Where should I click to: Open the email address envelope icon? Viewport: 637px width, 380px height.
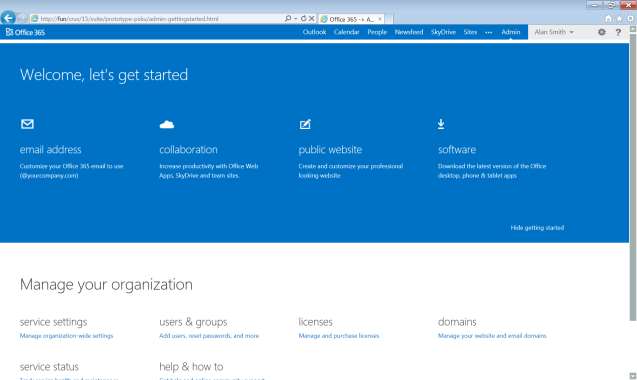tap(27, 124)
